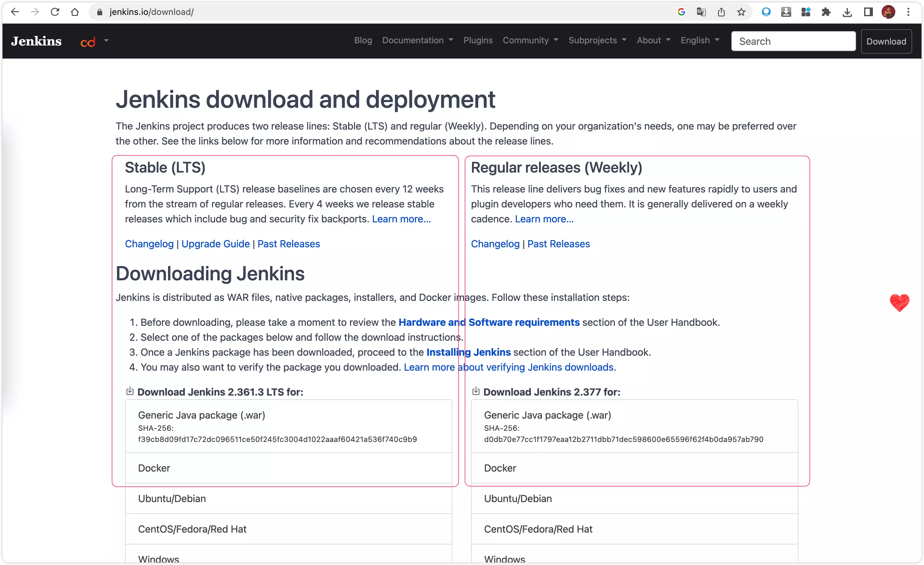924x565 pixels.
Task: Open the Weekly Changelog link
Action: click(x=495, y=244)
